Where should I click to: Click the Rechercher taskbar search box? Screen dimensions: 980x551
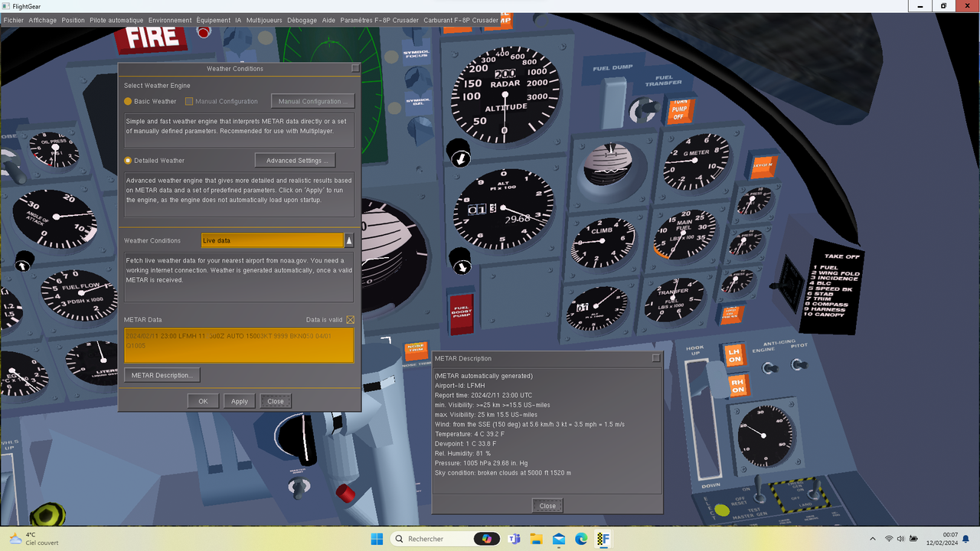[446, 539]
